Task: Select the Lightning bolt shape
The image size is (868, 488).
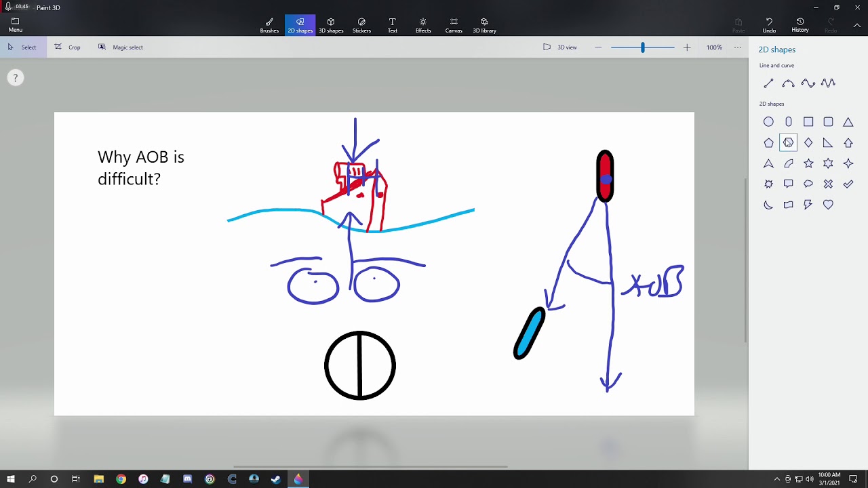Action: (x=808, y=205)
